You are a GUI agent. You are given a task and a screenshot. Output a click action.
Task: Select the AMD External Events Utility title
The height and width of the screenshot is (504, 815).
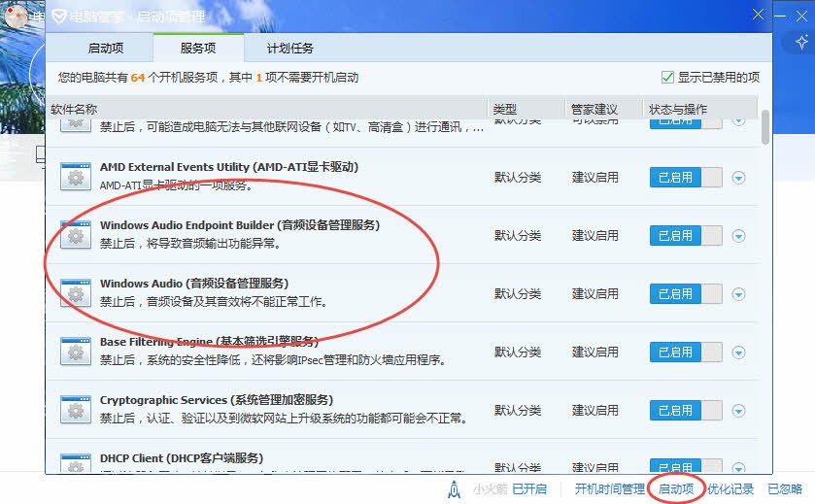click(228, 167)
